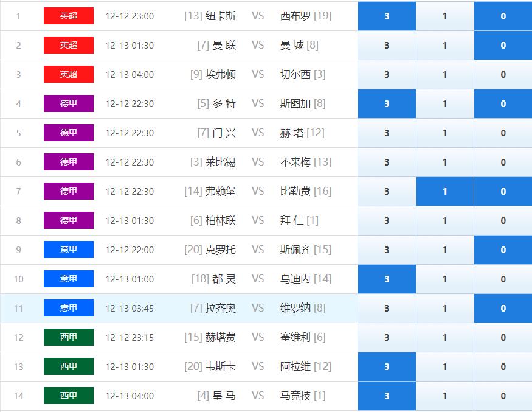
Task: Toggle 0 for 曼联 vs 曼城
Action: (503, 45)
